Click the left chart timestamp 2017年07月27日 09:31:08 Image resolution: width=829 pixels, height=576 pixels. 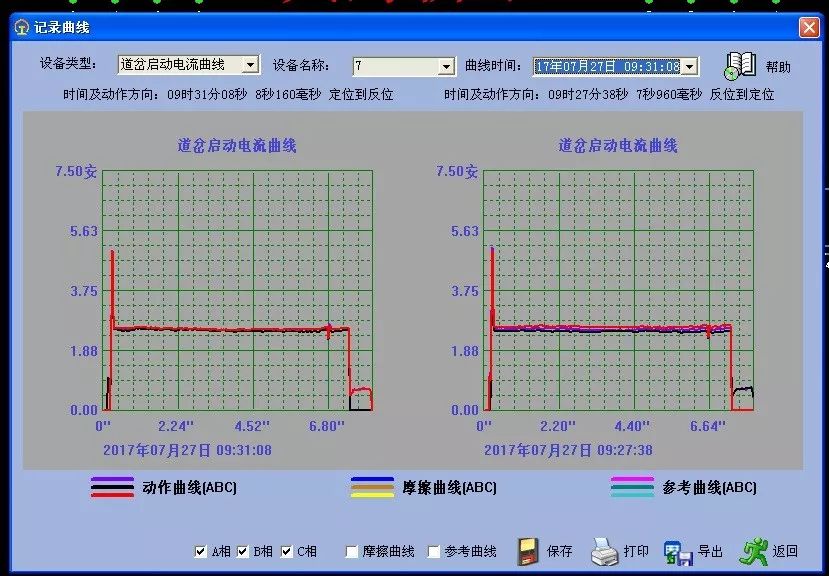coord(187,450)
